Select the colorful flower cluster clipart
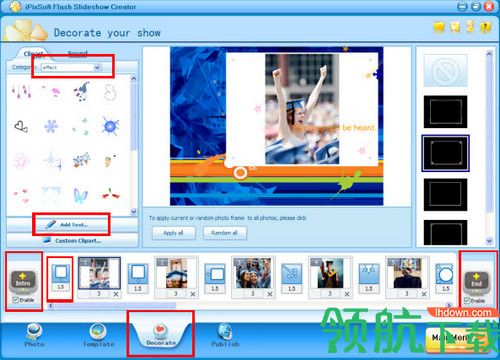This screenshot has width=500, height=360. [x=81, y=160]
